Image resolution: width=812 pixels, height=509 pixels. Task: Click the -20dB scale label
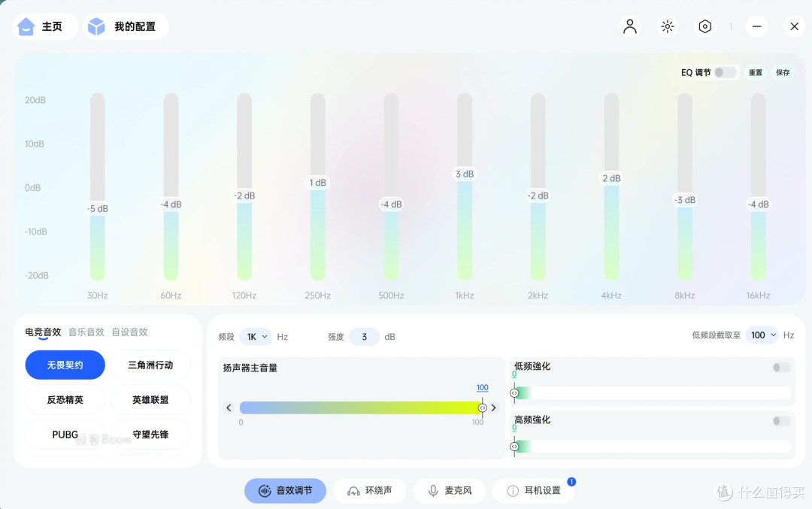(37, 275)
